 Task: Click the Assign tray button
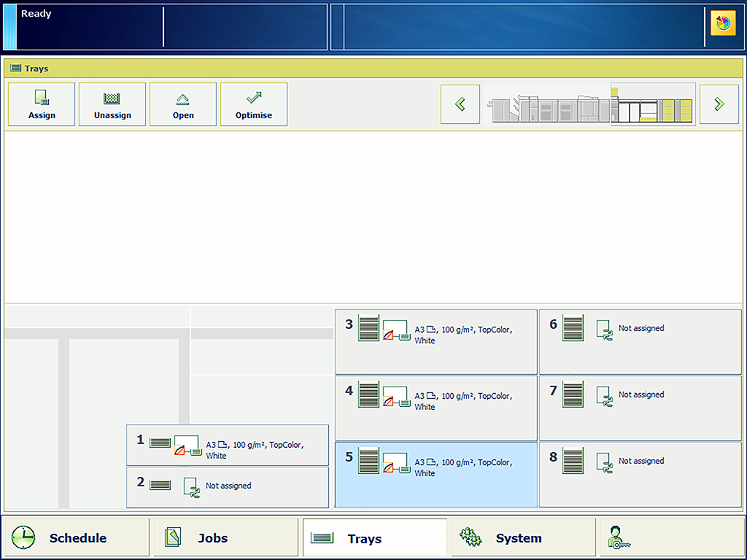click(42, 104)
